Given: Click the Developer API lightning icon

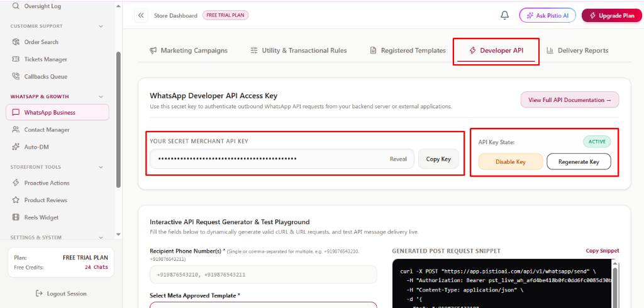Looking at the screenshot, I should click(x=472, y=50).
